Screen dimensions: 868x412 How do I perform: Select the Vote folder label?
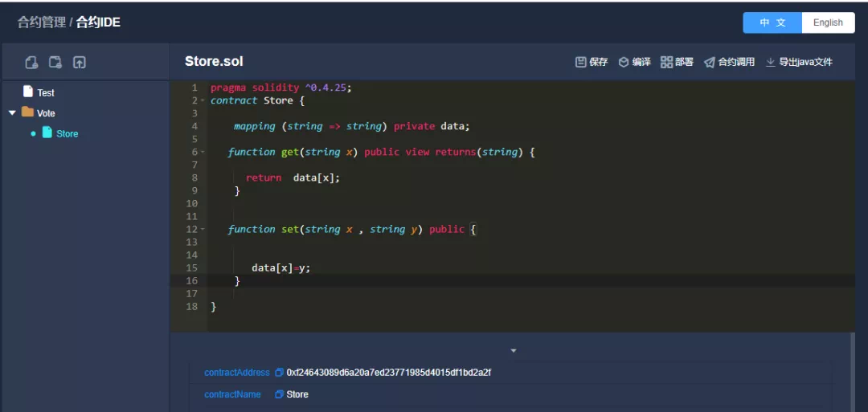[x=46, y=113]
